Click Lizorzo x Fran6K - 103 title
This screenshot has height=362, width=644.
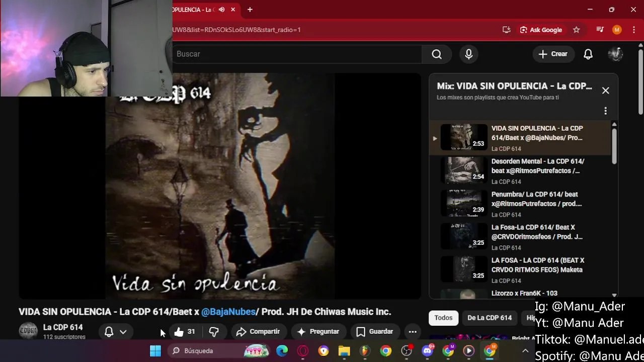(524, 293)
